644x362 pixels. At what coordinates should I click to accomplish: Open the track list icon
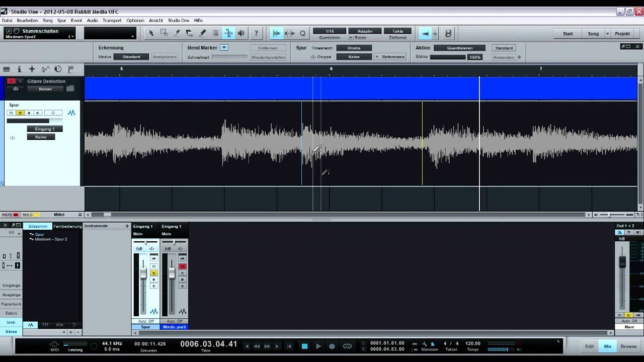(7, 69)
